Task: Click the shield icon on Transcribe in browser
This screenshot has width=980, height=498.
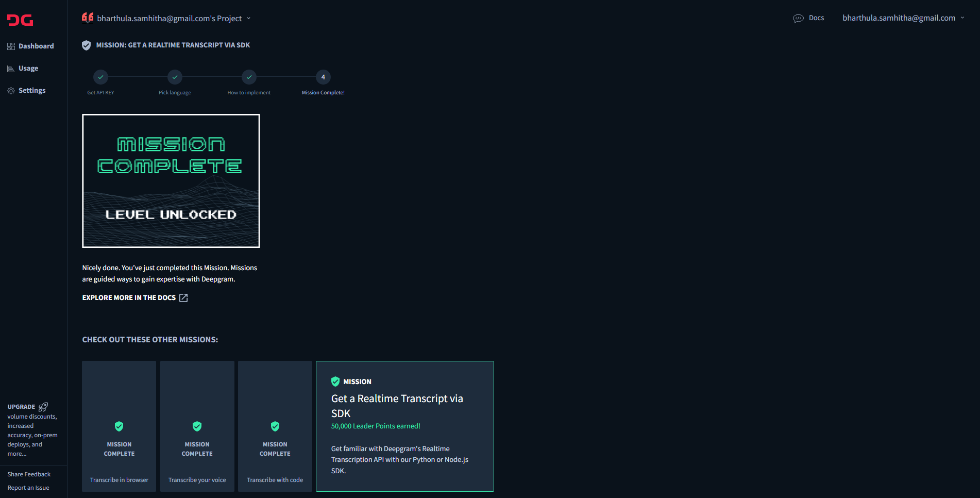Action: click(x=119, y=426)
